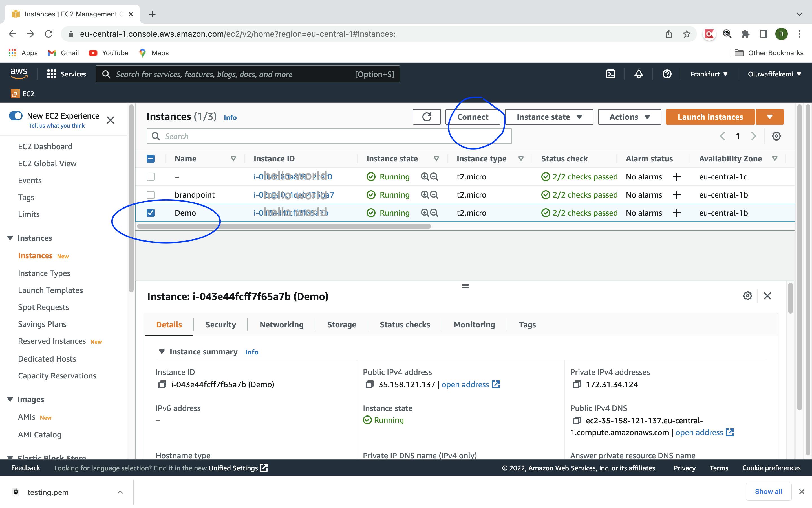Open Gmail bookmark
This screenshot has height=508, width=812.
(x=63, y=53)
